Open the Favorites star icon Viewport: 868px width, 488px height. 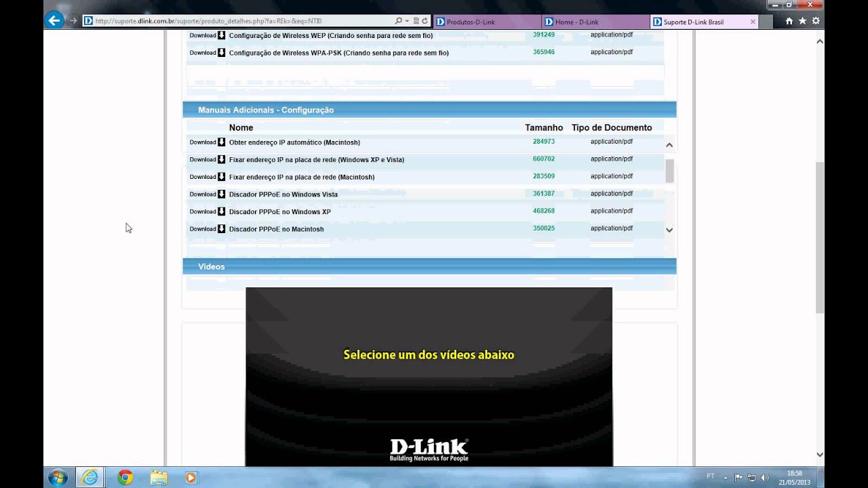pos(802,21)
